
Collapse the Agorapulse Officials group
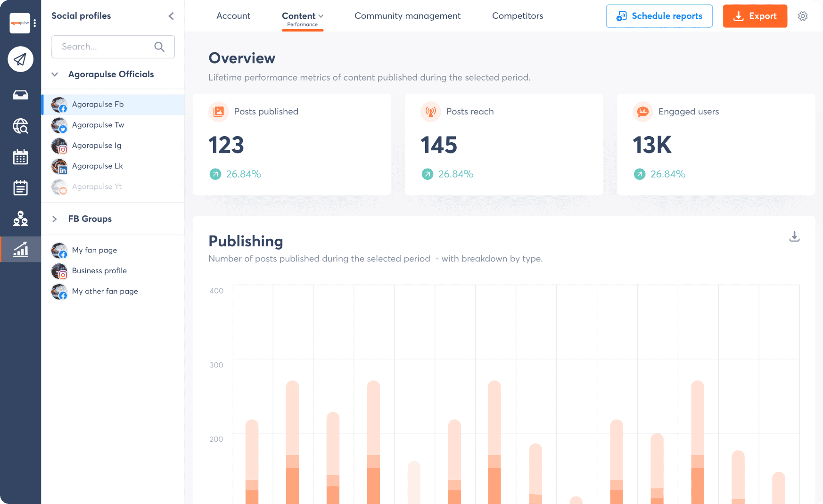point(55,74)
